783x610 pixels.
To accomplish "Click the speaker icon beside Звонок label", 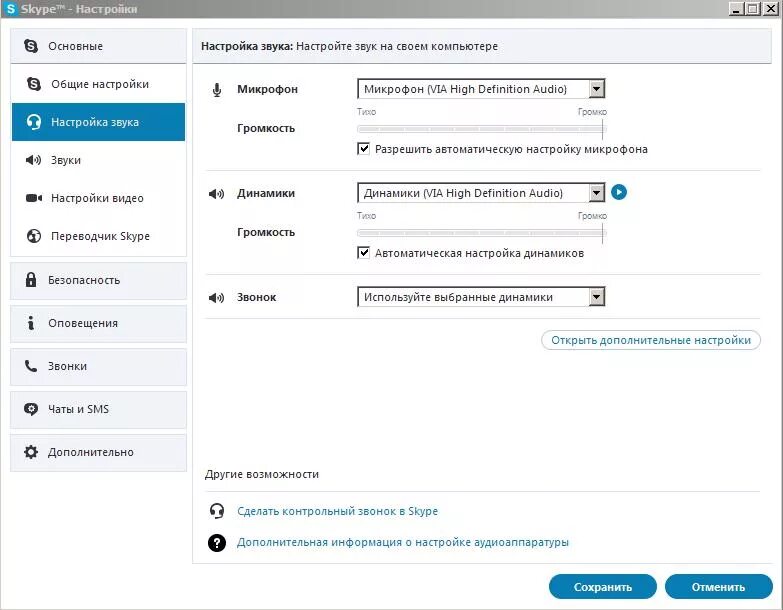I will (x=216, y=298).
